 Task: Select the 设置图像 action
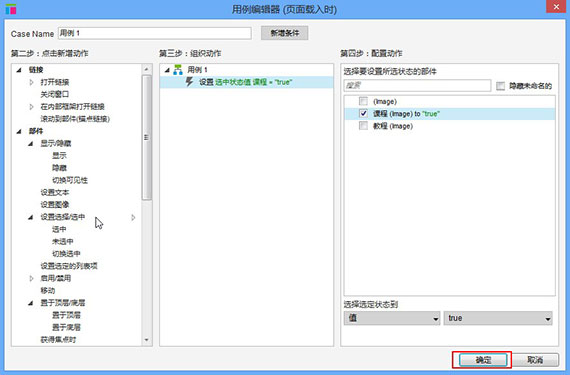coord(55,205)
